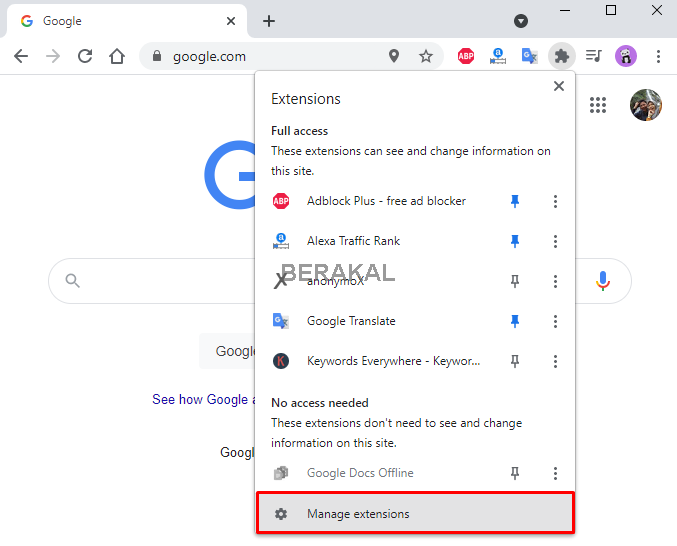Open the Chrome profile avatar

[626, 56]
